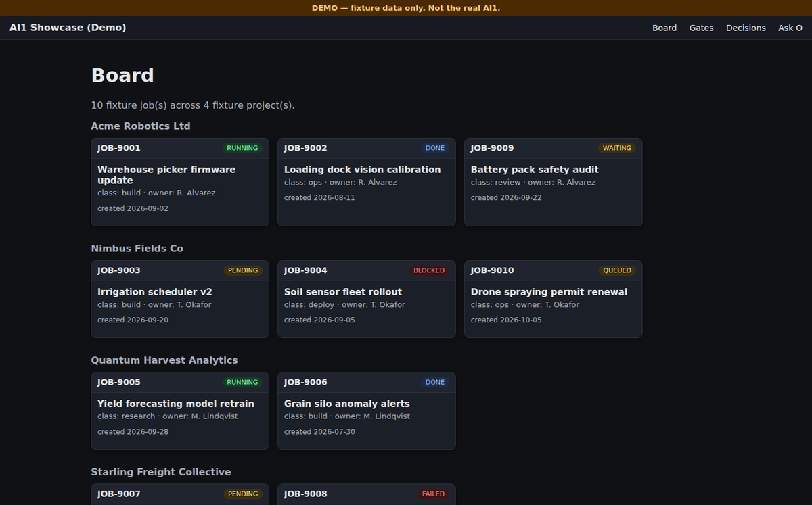This screenshot has width=812, height=505.
Task: Click class: build owner M. Lindqvist line
Action: click(347, 416)
